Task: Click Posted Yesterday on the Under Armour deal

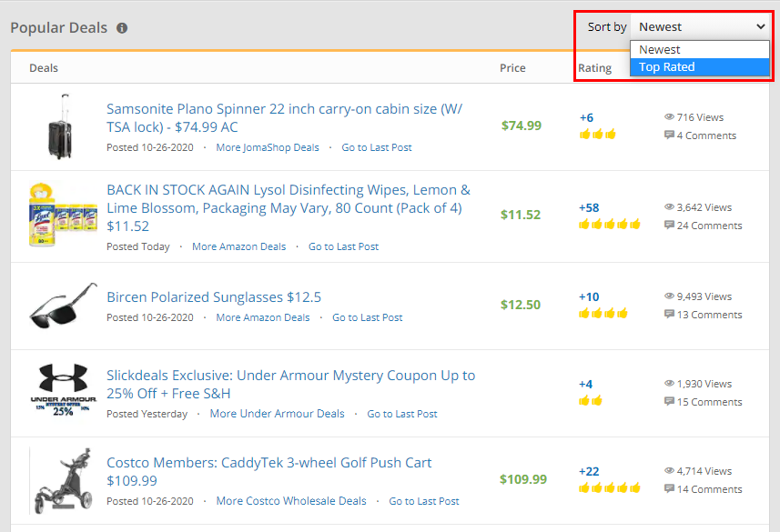Action: click(147, 414)
